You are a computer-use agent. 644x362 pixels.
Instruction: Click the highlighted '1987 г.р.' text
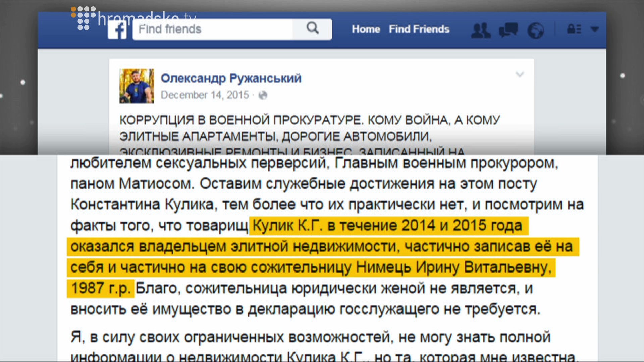click(x=101, y=288)
